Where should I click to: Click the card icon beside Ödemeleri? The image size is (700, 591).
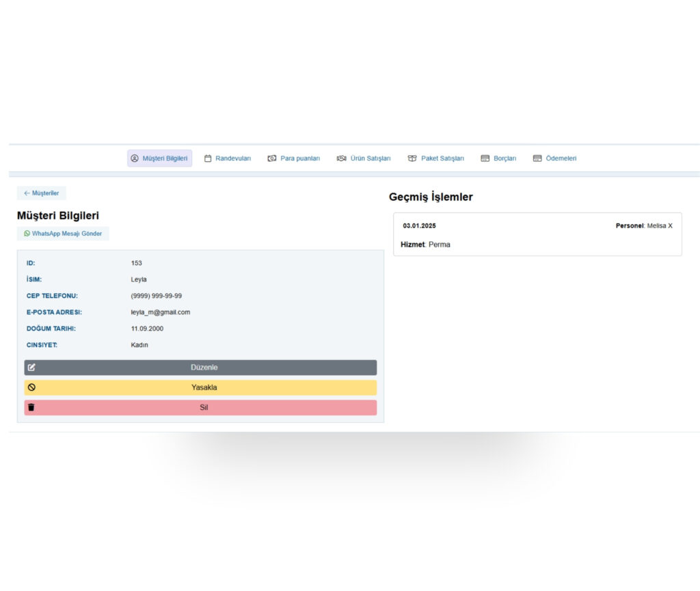tap(537, 159)
